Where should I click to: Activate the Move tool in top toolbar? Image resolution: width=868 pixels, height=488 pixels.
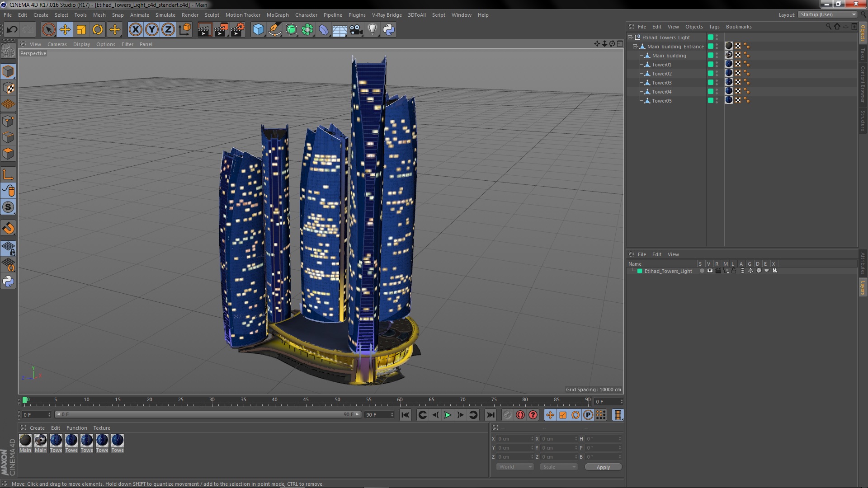pos(65,30)
